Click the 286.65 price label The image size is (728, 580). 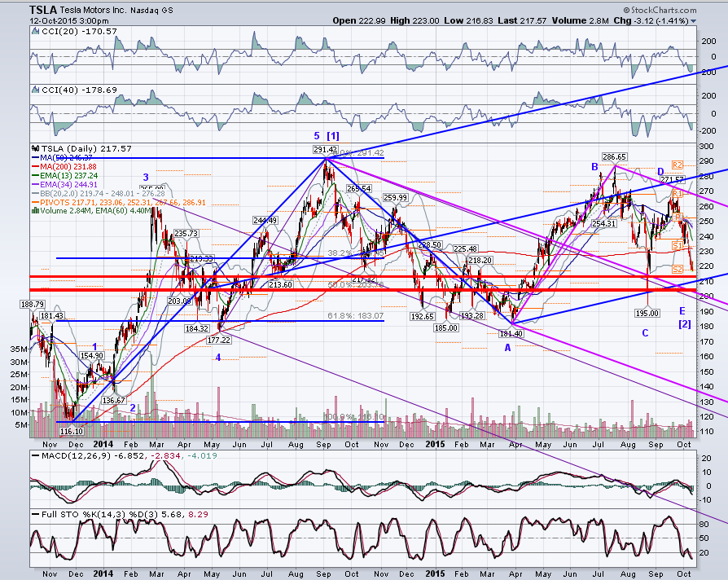[x=614, y=157]
